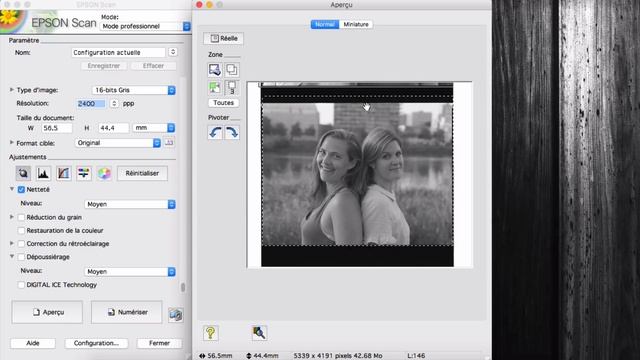
Task: Open the Configuration... button
Action: 96,343
